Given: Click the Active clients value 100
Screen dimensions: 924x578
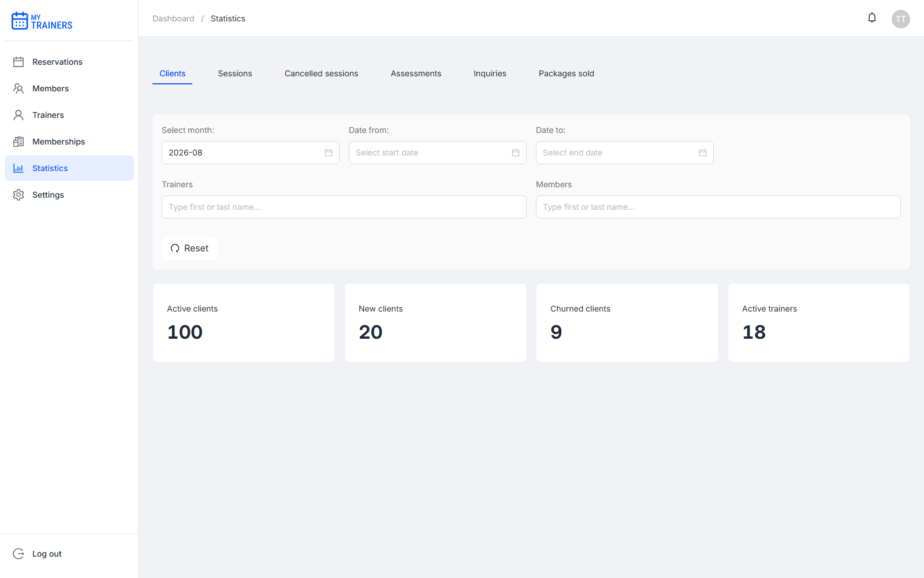Looking at the screenshot, I should pyautogui.click(x=185, y=332).
